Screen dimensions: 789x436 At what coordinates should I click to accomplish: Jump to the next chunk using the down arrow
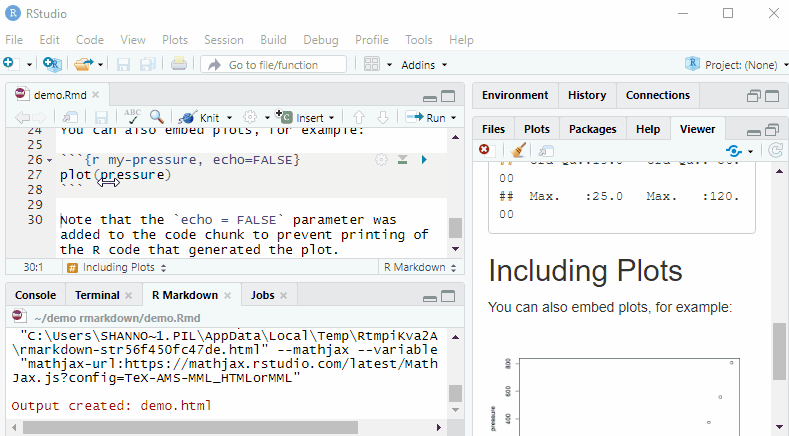click(x=383, y=118)
